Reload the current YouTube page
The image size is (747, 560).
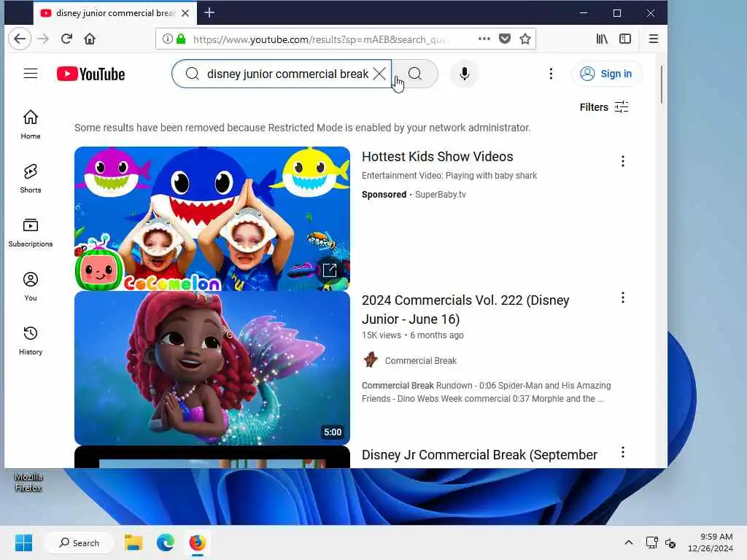66,39
